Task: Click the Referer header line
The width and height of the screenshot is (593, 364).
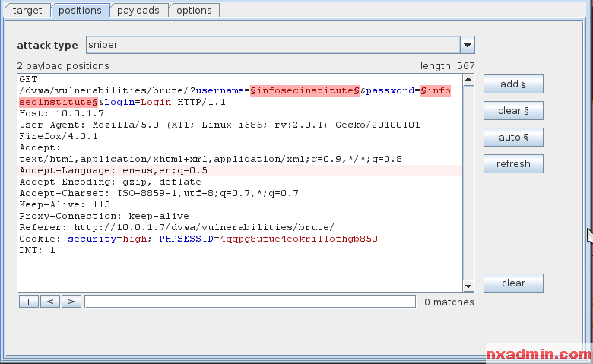Action: (176, 227)
